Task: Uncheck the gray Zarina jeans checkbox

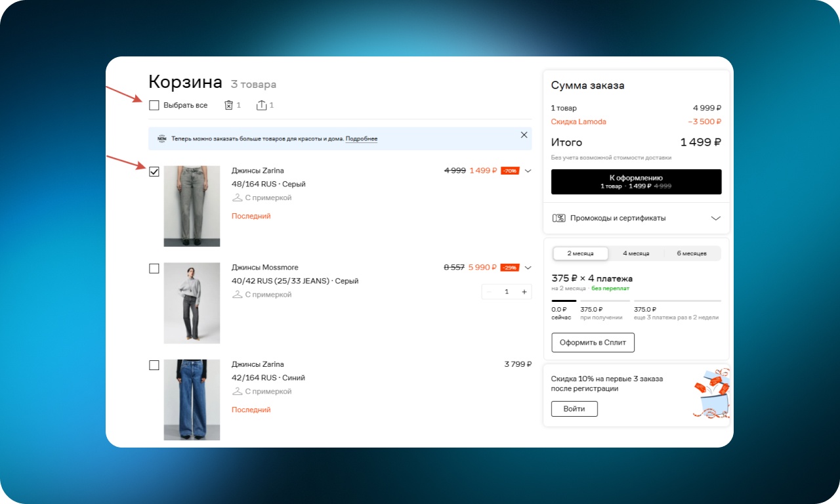Action: click(x=154, y=172)
